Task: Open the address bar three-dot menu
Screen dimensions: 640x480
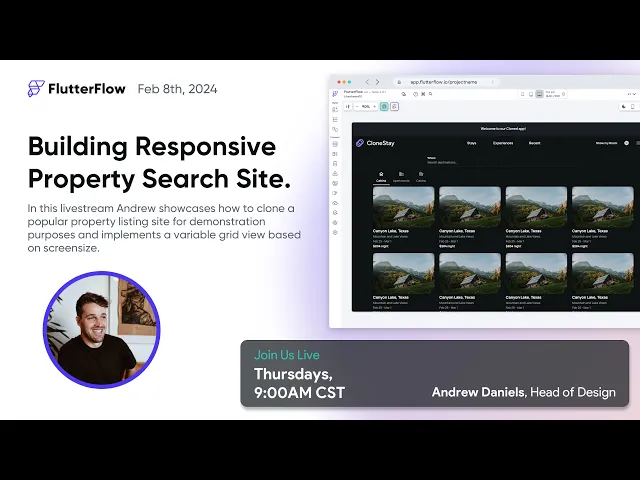Action: pos(493,82)
